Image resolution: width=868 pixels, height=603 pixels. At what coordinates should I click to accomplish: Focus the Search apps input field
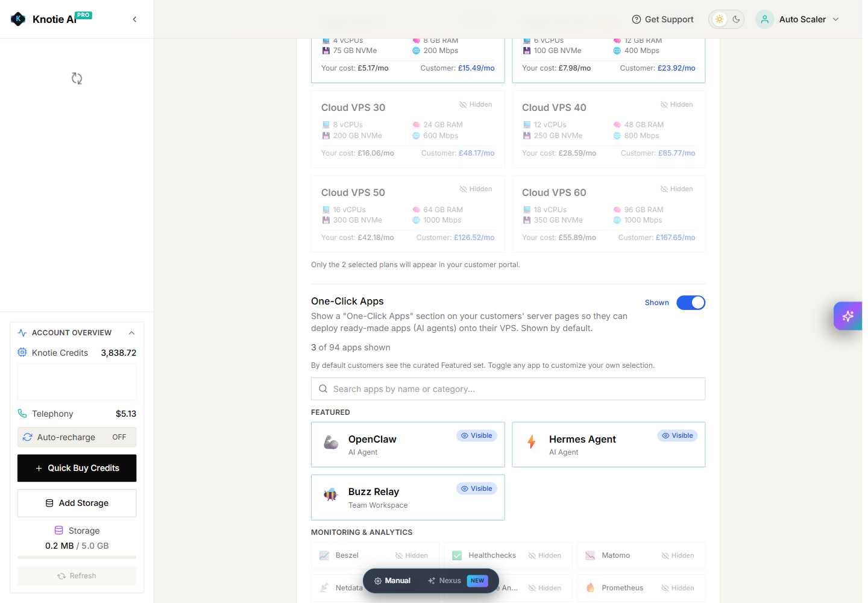click(508, 389)
